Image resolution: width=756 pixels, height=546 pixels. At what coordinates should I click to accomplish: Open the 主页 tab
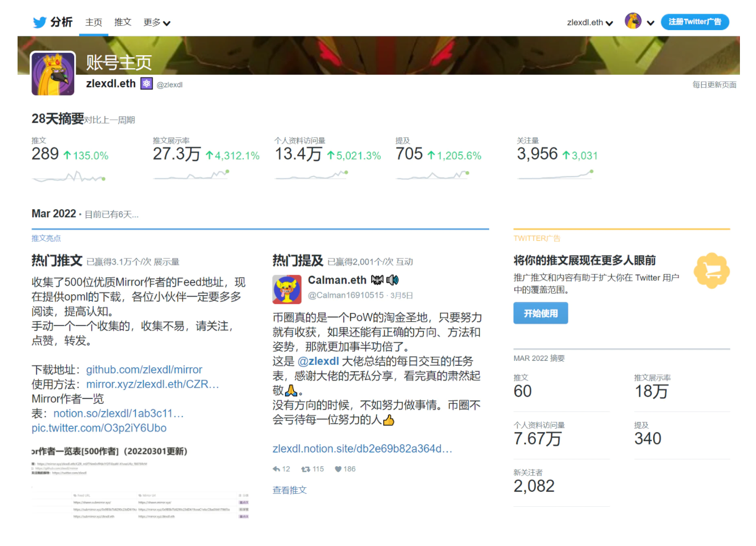click(94, 22)
